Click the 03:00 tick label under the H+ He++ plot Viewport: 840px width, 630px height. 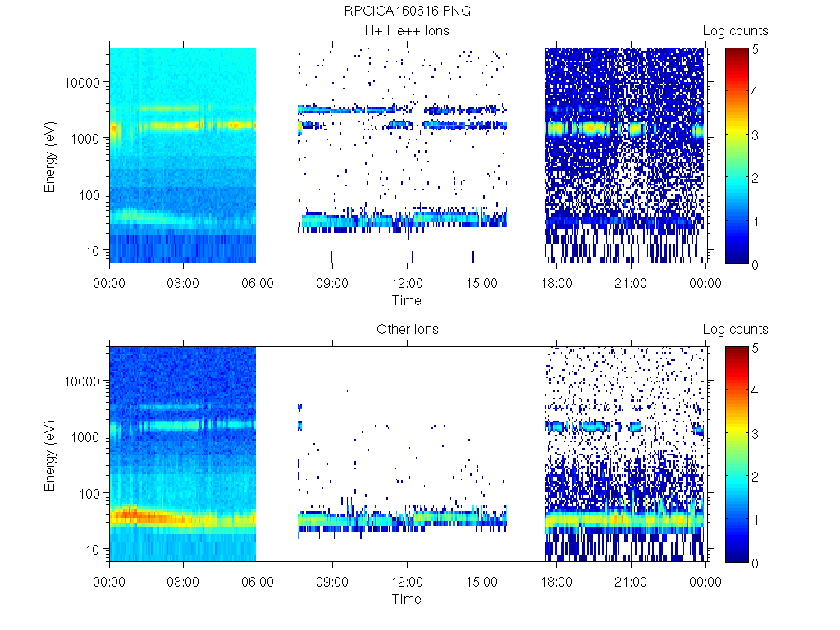pos(183,283)
